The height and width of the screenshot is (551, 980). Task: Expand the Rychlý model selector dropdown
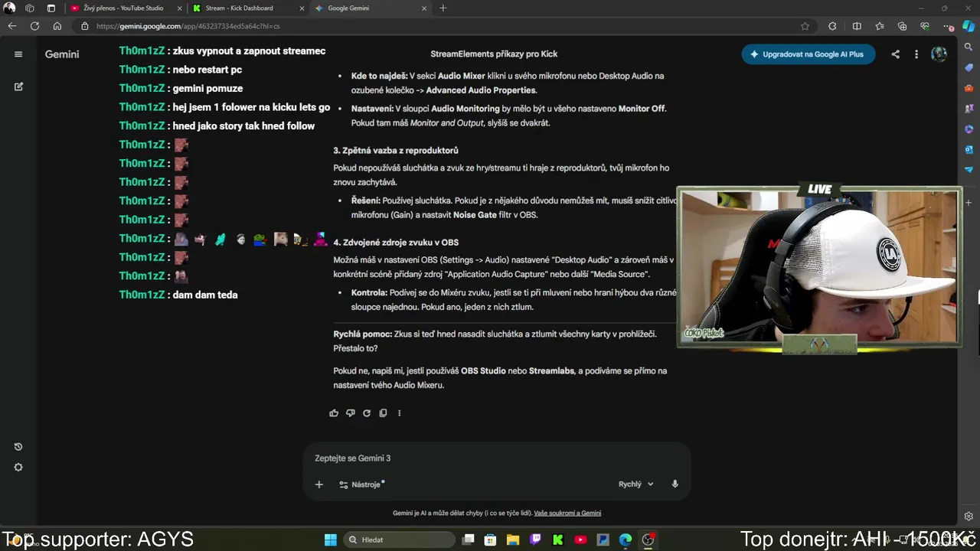635,484
